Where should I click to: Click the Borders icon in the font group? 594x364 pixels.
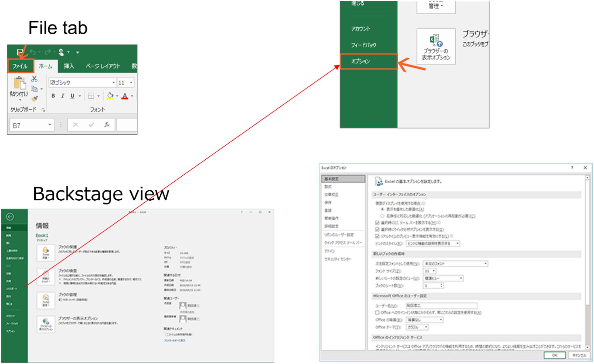tap(91, 96)
